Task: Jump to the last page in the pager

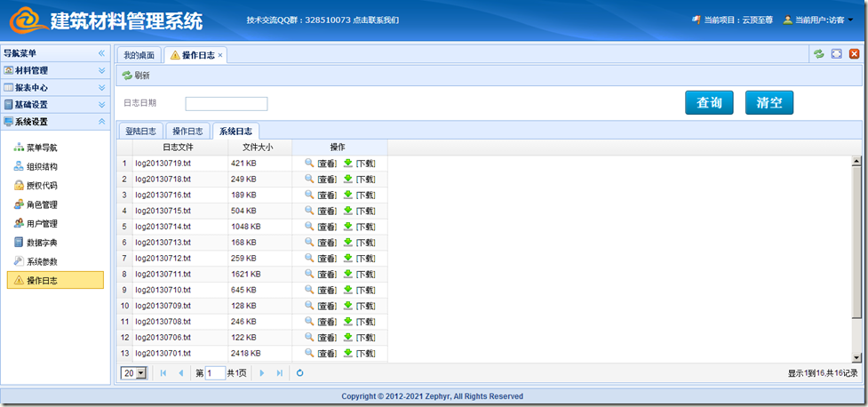Action: click(x=280, y=373)
